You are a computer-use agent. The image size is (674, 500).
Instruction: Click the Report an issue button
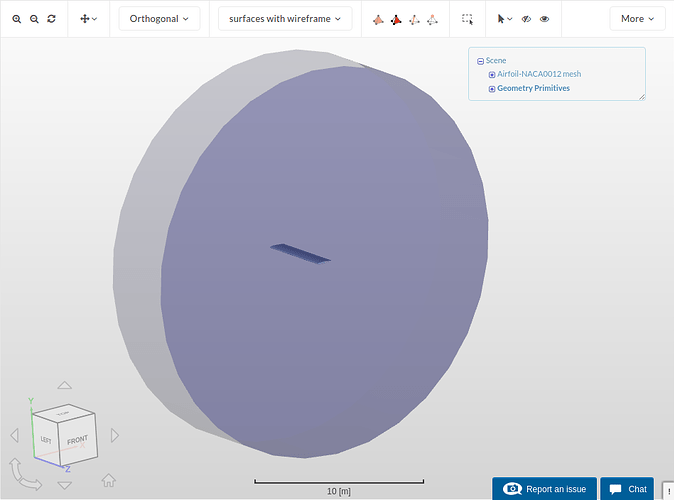coord(545,489)
